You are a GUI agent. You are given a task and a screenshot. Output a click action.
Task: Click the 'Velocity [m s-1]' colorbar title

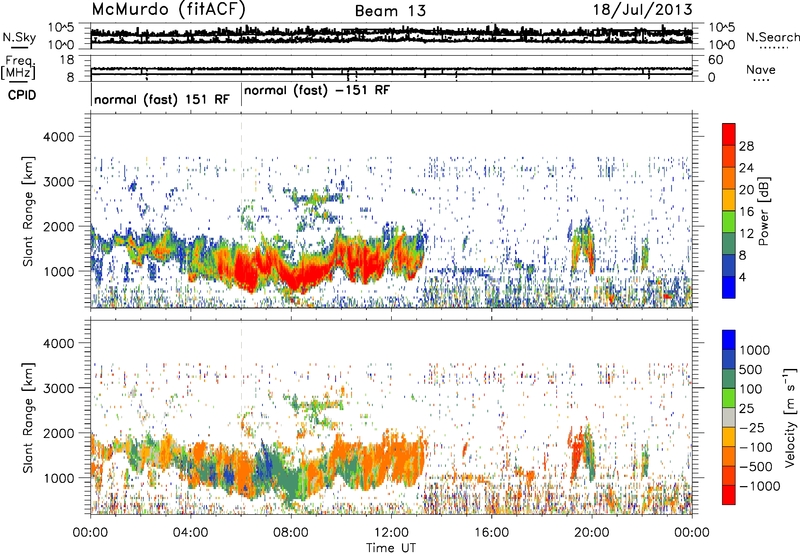tap(790, 417)
